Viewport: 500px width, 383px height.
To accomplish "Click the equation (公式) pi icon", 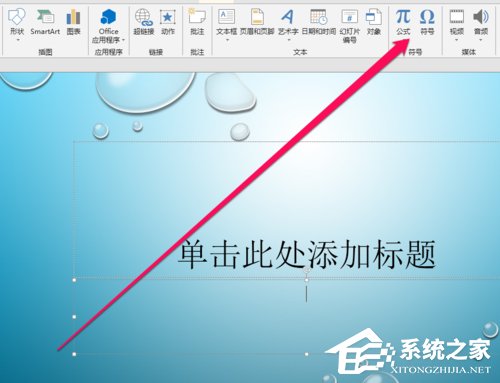I will click(403, 17).
